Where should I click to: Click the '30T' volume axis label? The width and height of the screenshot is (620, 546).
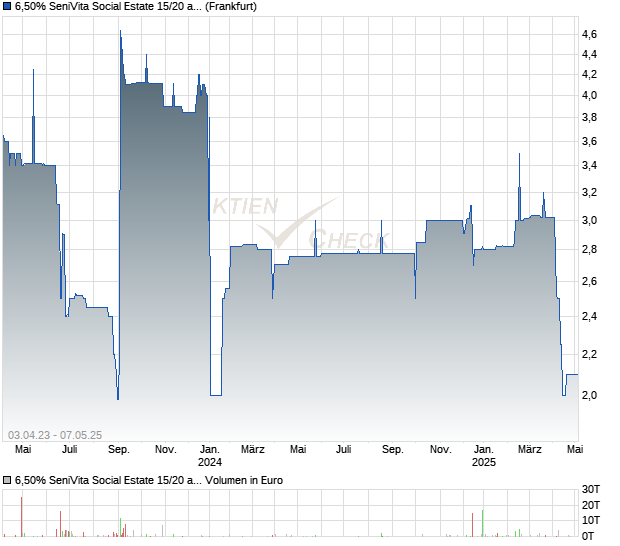pos(591,489)
